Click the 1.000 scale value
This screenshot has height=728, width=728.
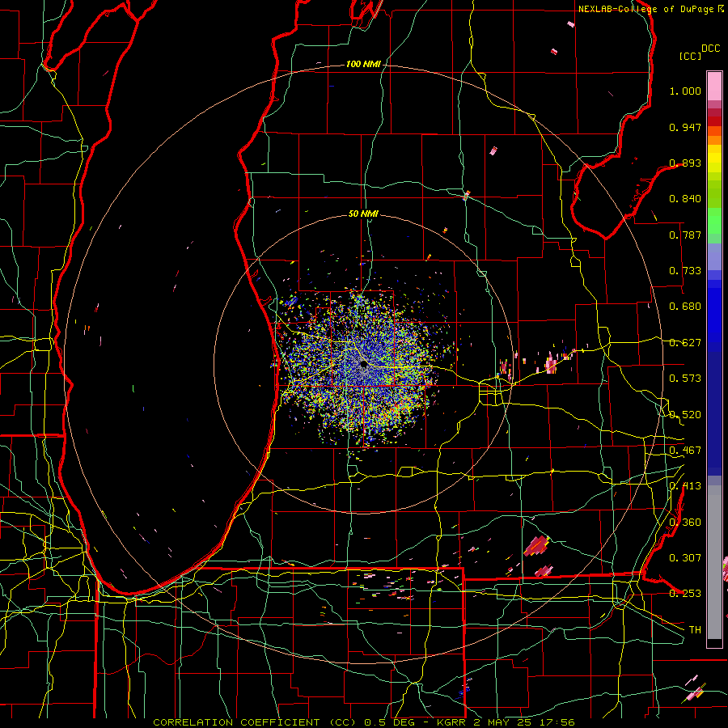point(685,91)
